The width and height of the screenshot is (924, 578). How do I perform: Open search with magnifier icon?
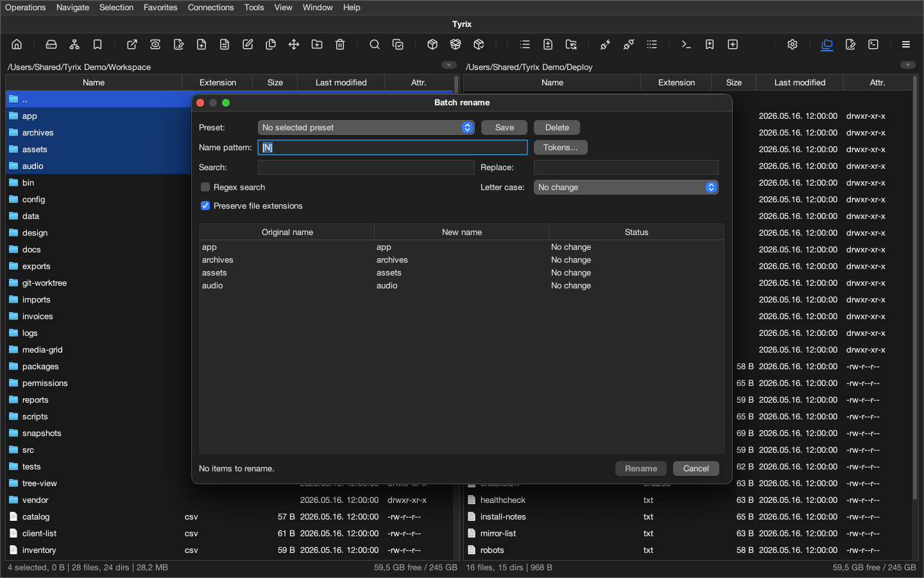375,44
